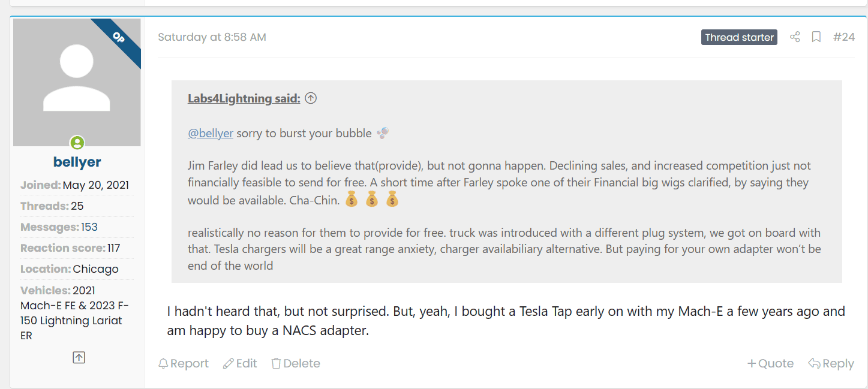This screenshot has height=389, width=868.
Task: Reply to bellyer's post
Action: coord(831,363)
